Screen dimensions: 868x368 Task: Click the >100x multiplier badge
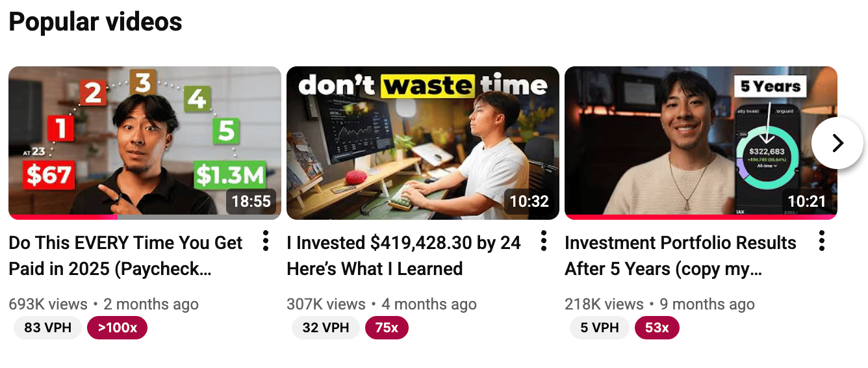(118, 328)
